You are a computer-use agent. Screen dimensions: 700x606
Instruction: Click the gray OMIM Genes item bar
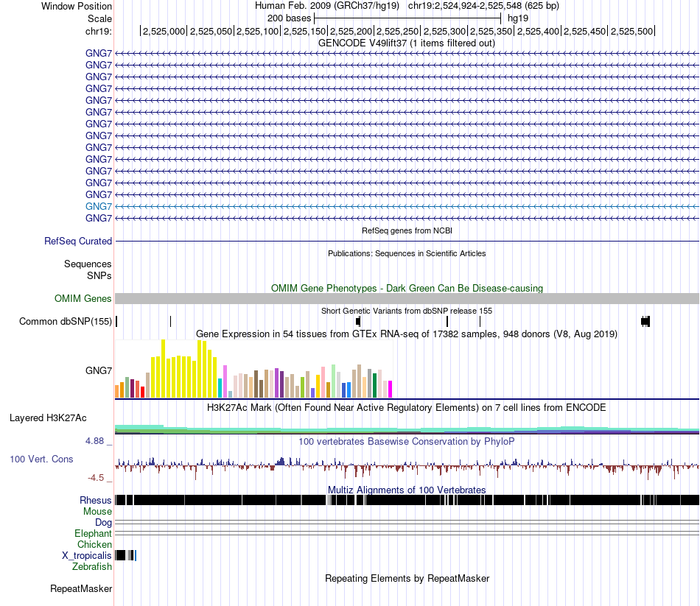(407, 298)
